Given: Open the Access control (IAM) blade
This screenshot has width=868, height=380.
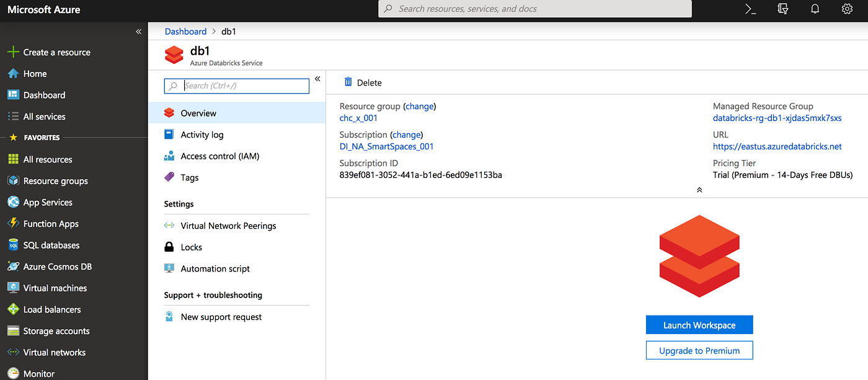Looking at the screenshot, I should tap(218, 156).
